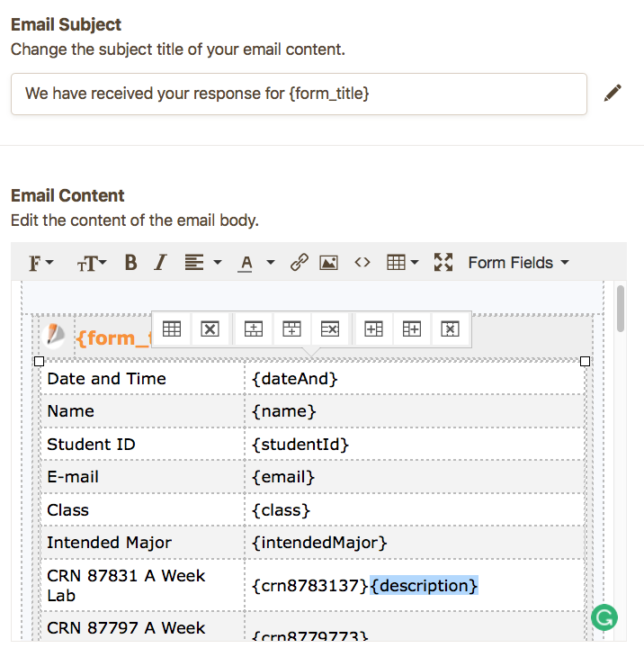Open the insert table dropdown menu

tap(401, 263)
